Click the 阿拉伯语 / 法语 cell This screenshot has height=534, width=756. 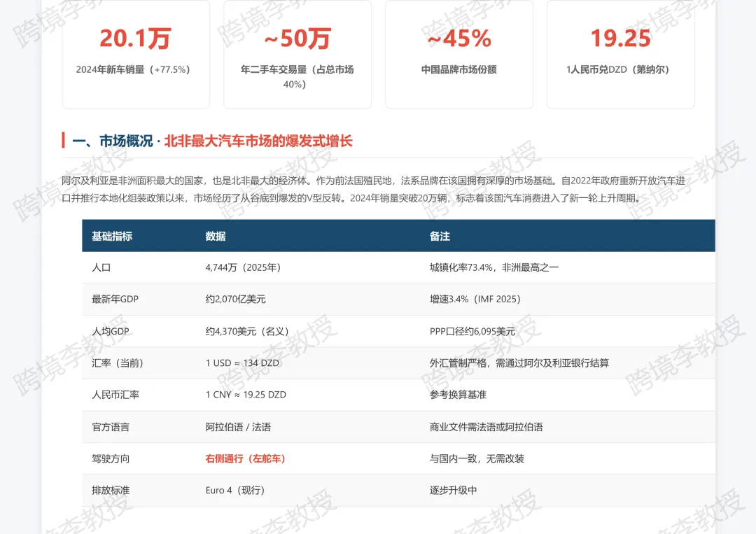tap(238, 427)
